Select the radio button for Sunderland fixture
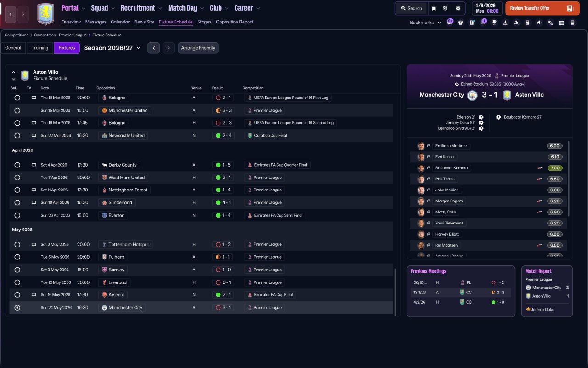 (17, 202)
